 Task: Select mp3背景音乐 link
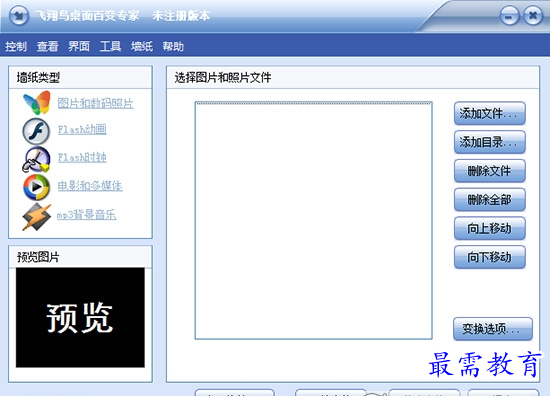point(87,214)
